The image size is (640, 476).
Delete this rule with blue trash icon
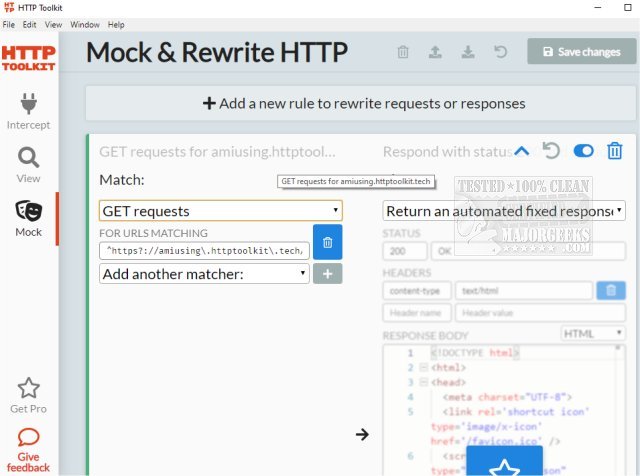(615, 151)
